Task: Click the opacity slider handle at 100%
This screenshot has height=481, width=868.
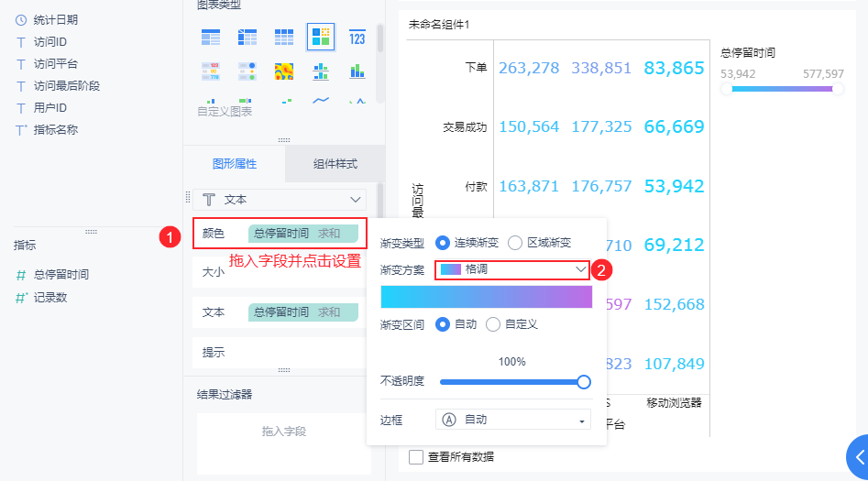Action: coord(584,382)
